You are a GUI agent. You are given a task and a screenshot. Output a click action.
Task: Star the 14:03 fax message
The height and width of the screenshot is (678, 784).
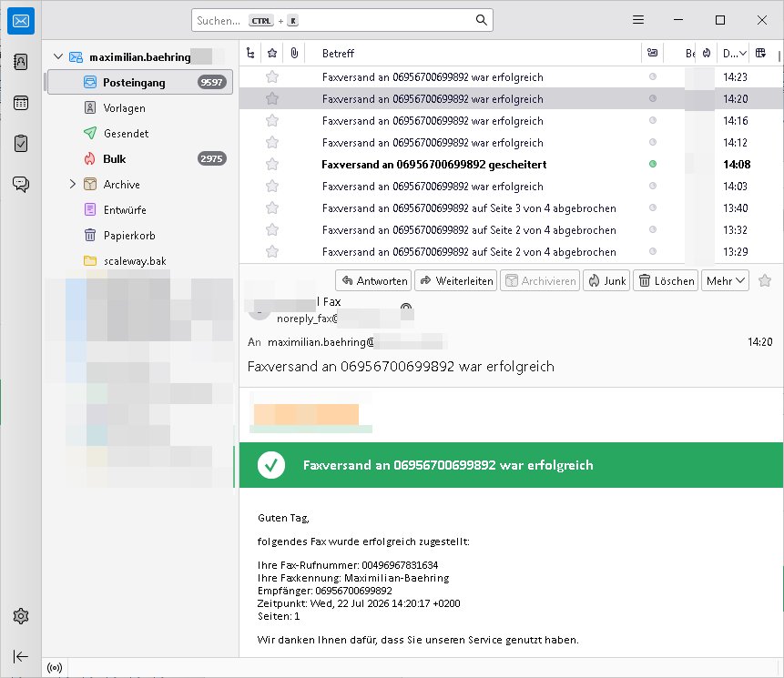(272, 186)
